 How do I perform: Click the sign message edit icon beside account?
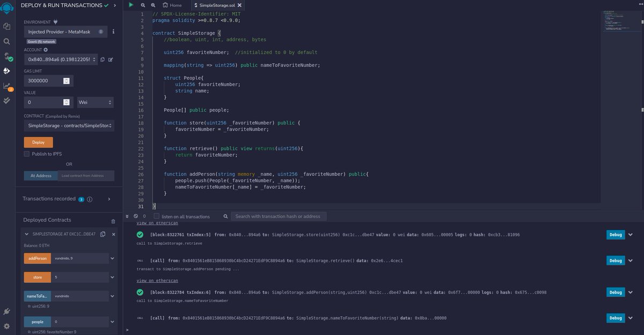111,60
